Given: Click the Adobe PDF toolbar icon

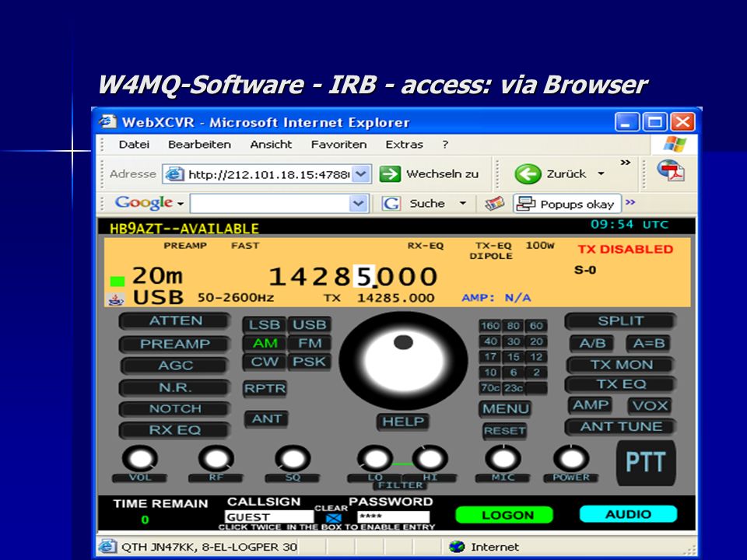Looking at the screenshot, I should click(x=671, y=171).
